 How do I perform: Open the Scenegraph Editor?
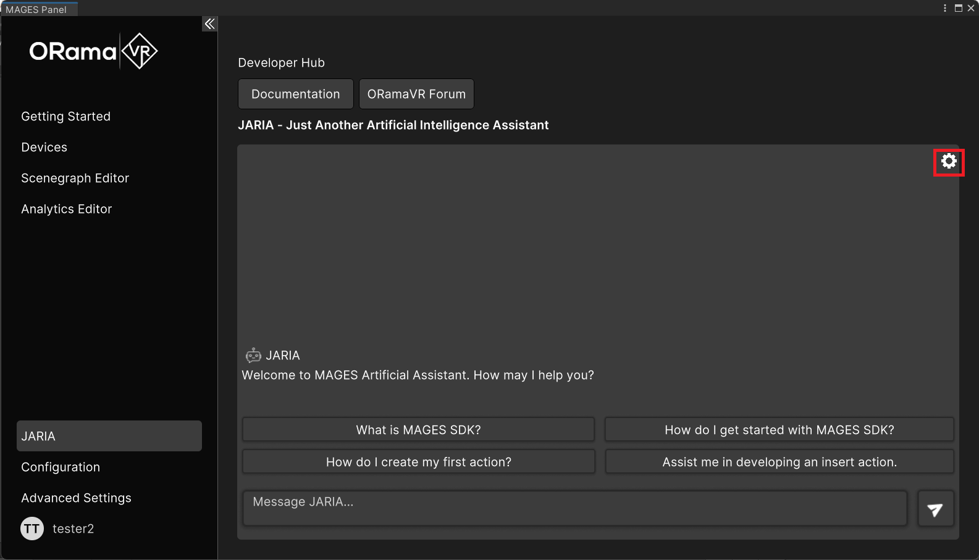click(75, 178)
